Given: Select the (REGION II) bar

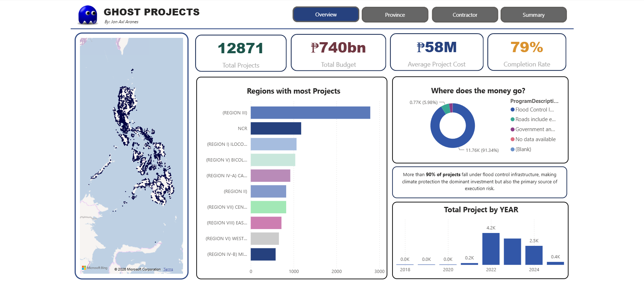Looking at the screenshot, I should click(x=268, y=191).
